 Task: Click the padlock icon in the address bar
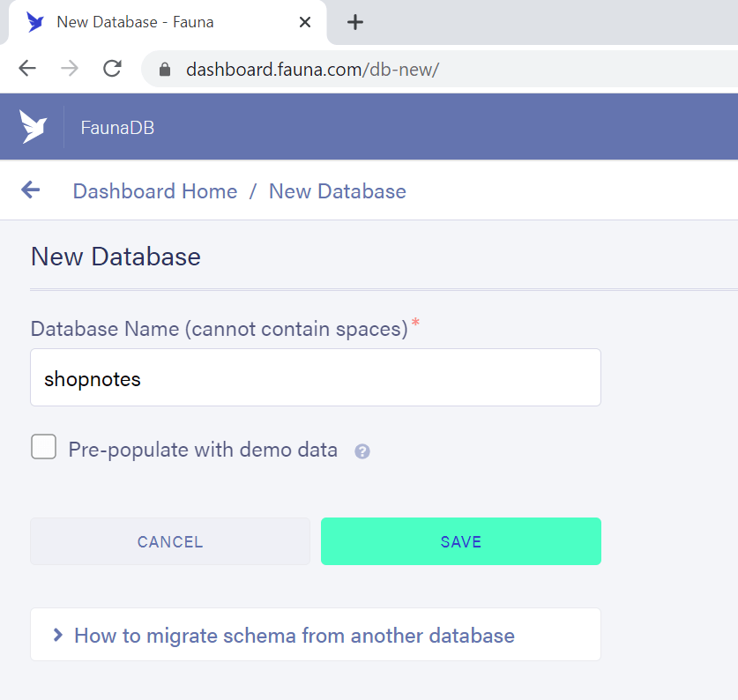(x=164, y=67)
